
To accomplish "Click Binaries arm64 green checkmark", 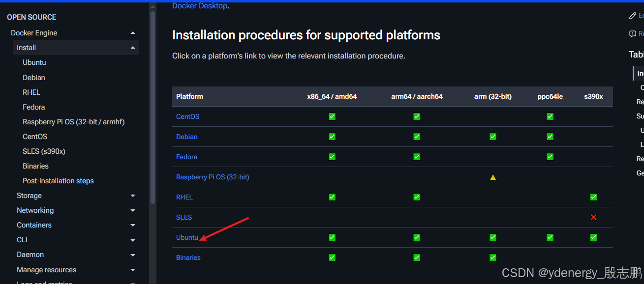I will click(x=417, y=257).
